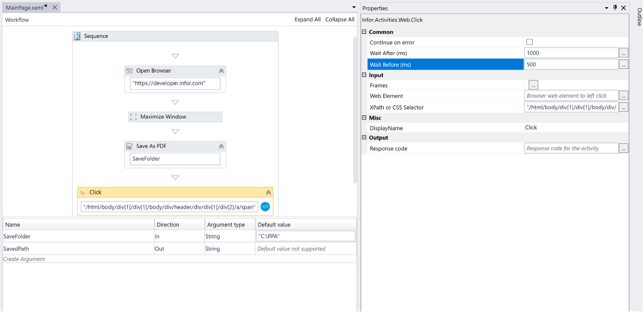The height and width of the screenshot is (313, 644).
Task: Click the Sequence container icon
Action: tap(77, 36)
